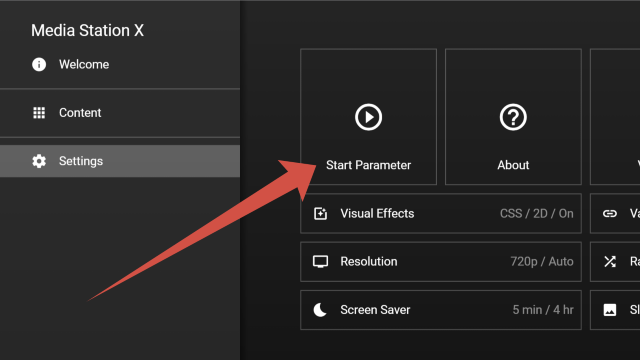
Task: Click the Settings gear icon
Action: [x=39, y=161]
